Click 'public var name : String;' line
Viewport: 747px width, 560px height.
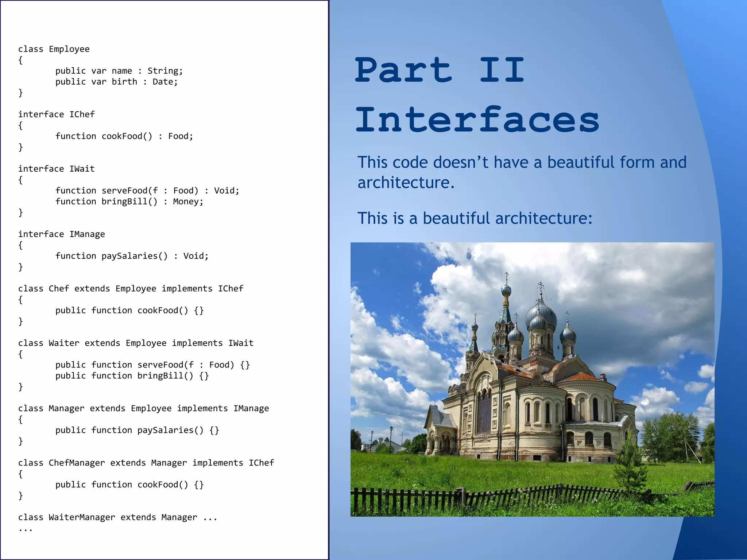(x=119, y=71)
